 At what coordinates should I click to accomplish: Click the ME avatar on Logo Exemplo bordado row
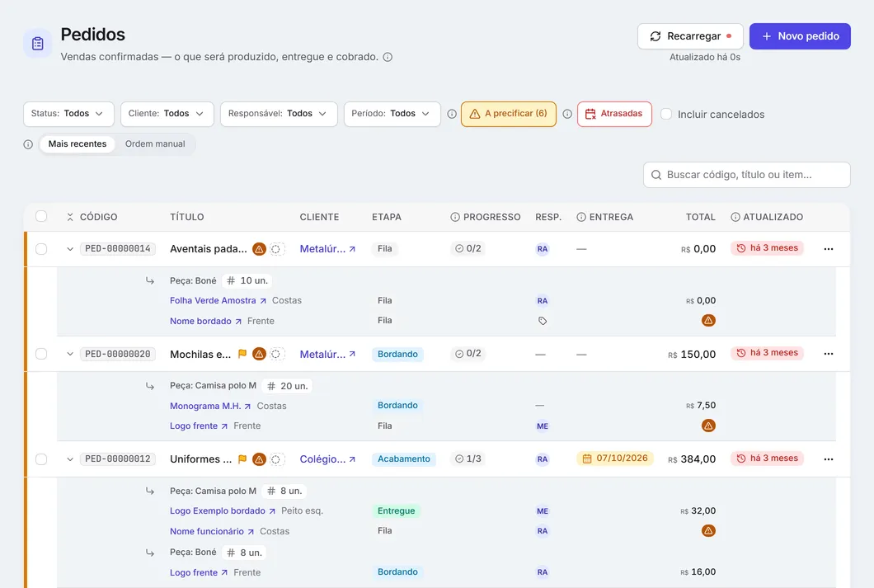(543, 511)
